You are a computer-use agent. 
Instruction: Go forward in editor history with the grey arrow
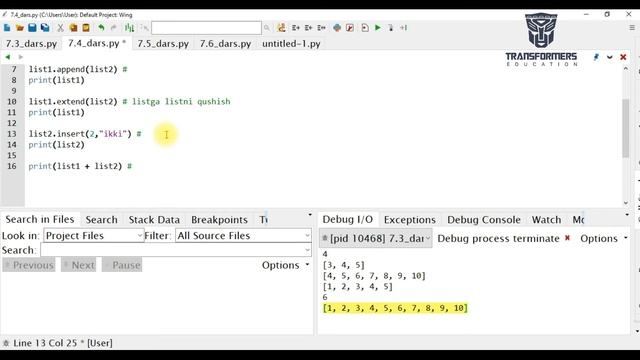pos(20,57)
